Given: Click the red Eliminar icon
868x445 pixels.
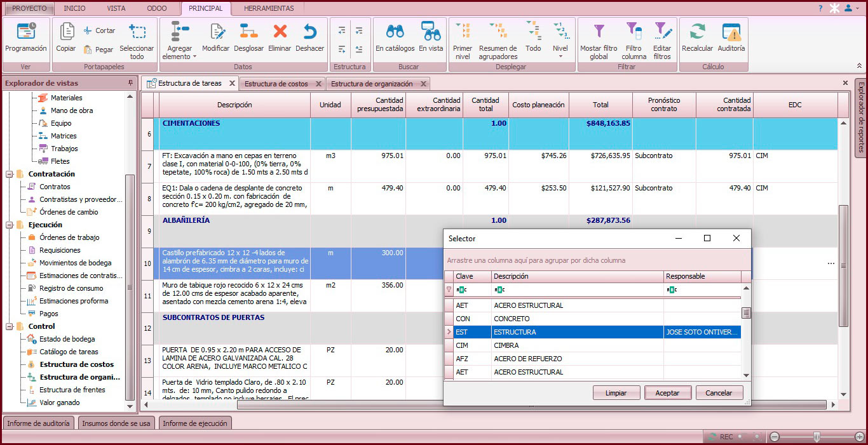Looking at the screenshot, I should (x=280, y=32).
